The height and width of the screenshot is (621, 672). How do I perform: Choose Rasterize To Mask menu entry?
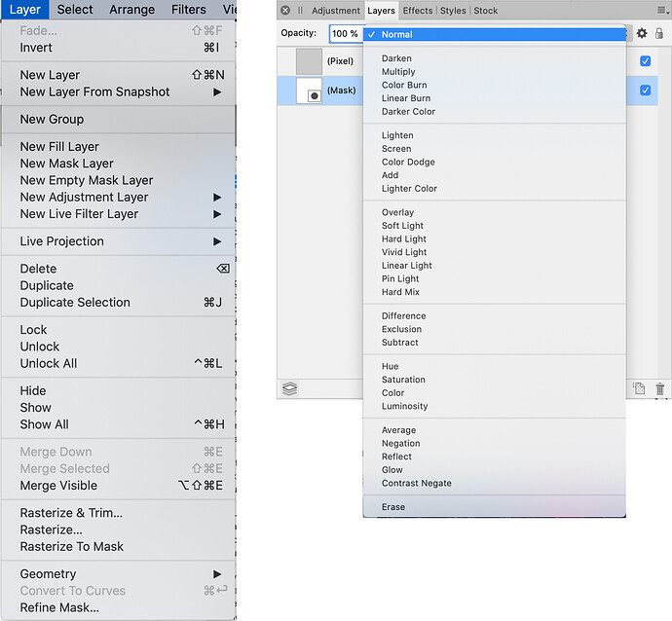119,546
